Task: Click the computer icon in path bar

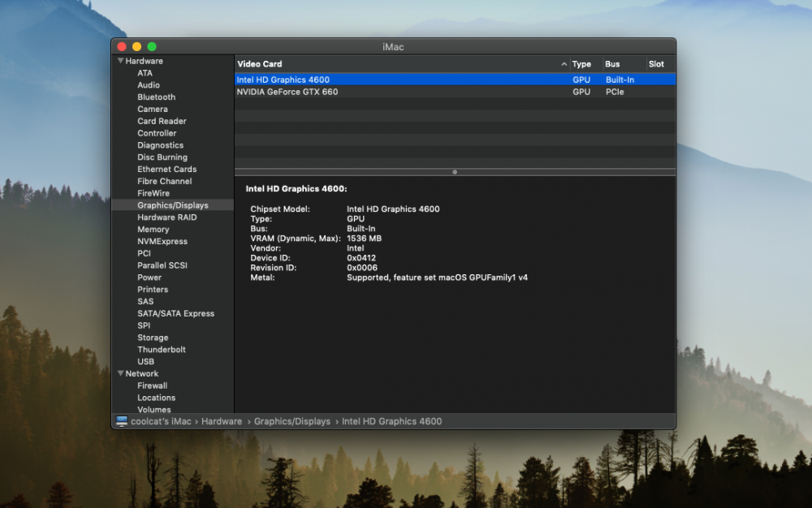Action: click(122, 421)
